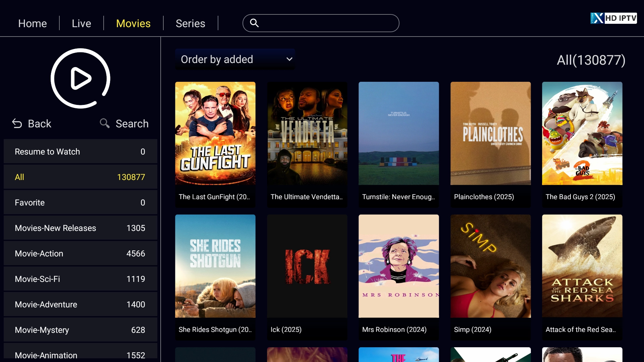
Task: Select the All category with 130877 items
Action: pyautogui.click(x=80, y=177)
